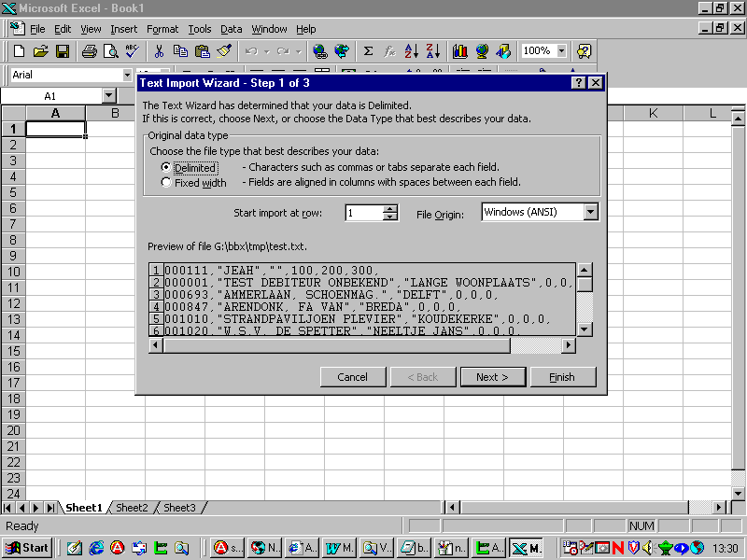This screenshot has height=560, width=747.
Task: Select the Fixed width radio button
Action: [166, 183]
